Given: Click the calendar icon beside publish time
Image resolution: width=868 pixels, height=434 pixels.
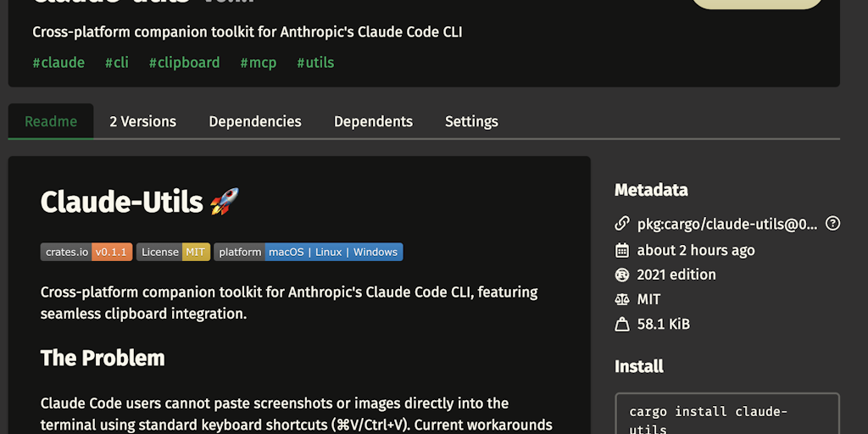Looking at the screenshot, I should (x=622, y=250).
